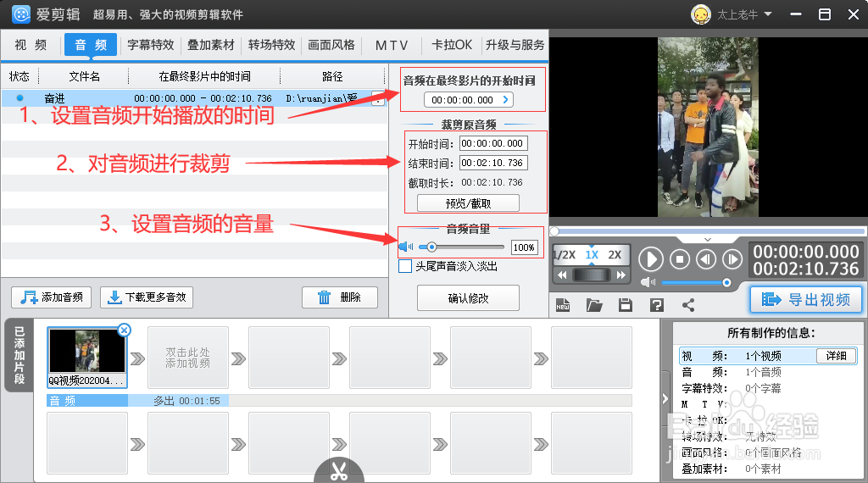868x483 pixels.
Task: Click the 已添加片段 side label
Action: pos(19,355)
